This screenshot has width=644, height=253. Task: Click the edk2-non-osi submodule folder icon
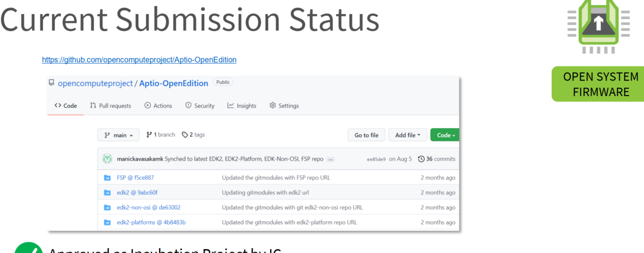point(107,207)
